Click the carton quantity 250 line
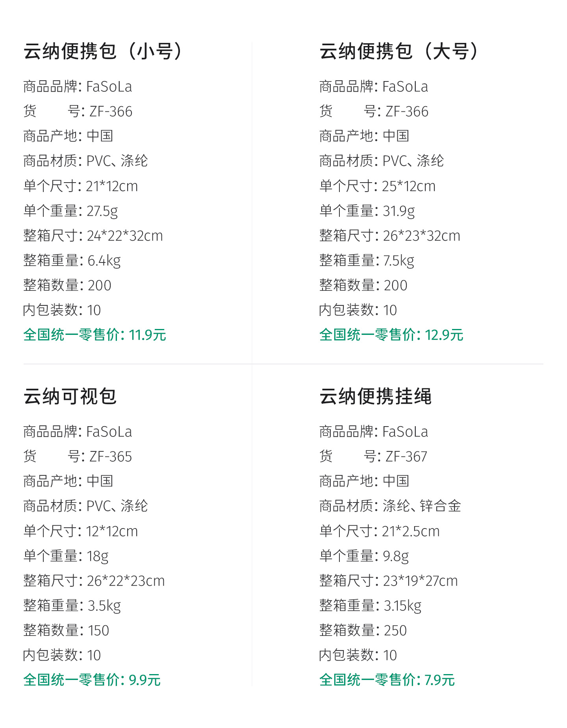The height and width of the screenshot is (728, 567). [x=363, y=630]
